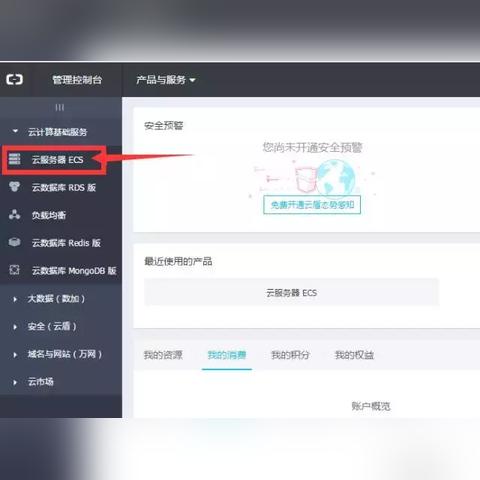Open 云数据库 MongoDB 版

coord(74,270)
